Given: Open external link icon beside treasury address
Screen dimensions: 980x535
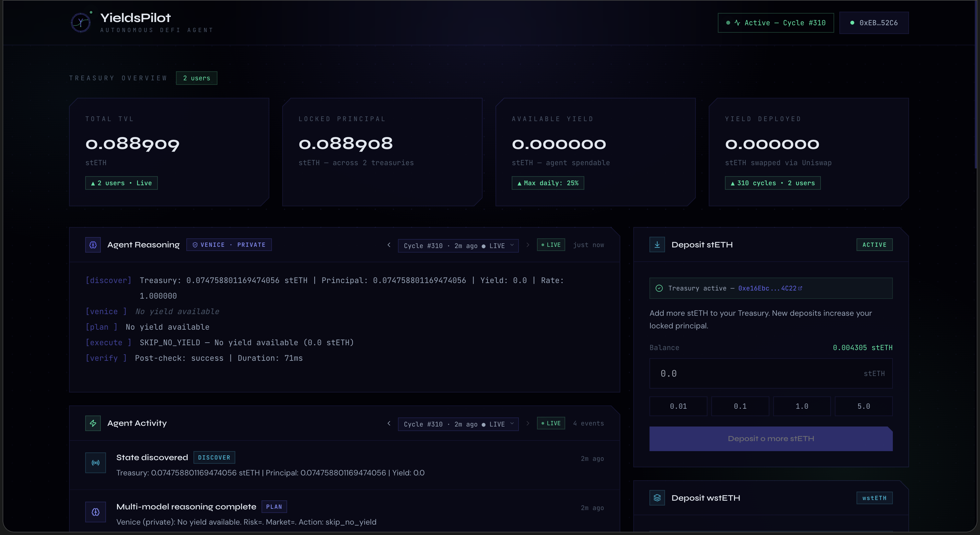Looking at the screenshot, I should (x=800, y=288).
